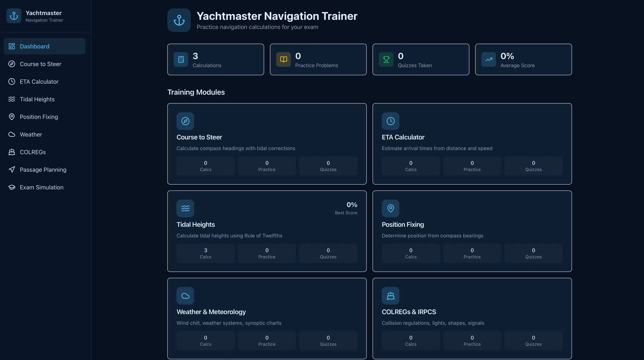Open the Tidal Heights module card title
Viewport: 644px width, 360px height.
(196, 225)
